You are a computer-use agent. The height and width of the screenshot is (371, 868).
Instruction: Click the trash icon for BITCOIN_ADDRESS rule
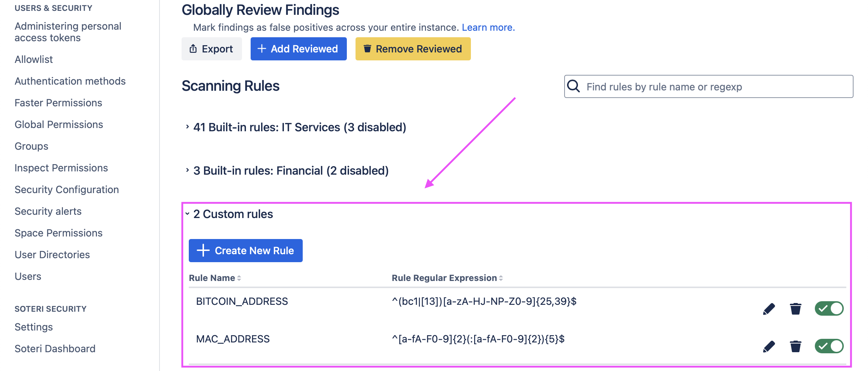795,309
